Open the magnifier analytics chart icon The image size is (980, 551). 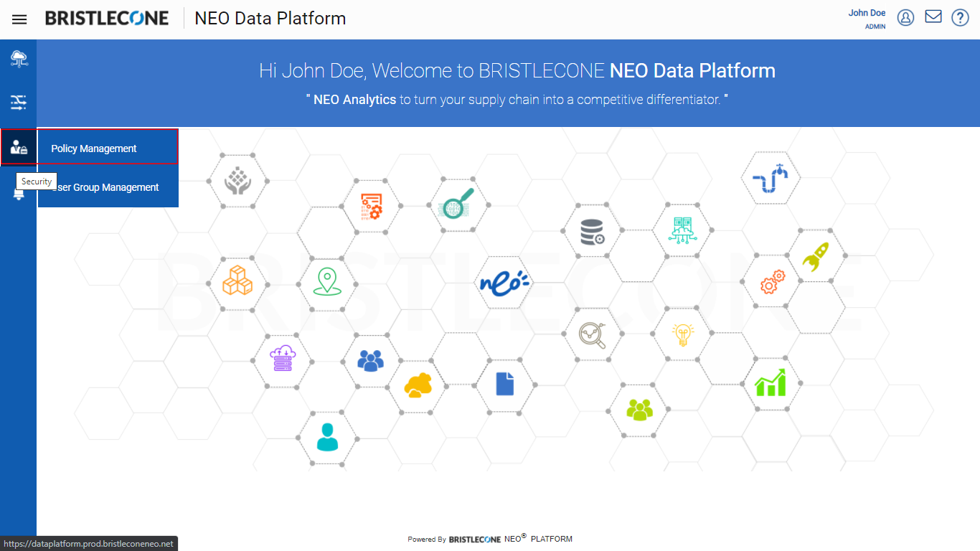(x=593, y=335)
